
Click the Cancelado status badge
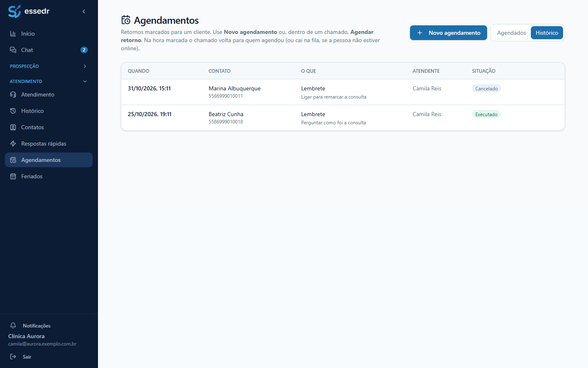tap(486, 88)
